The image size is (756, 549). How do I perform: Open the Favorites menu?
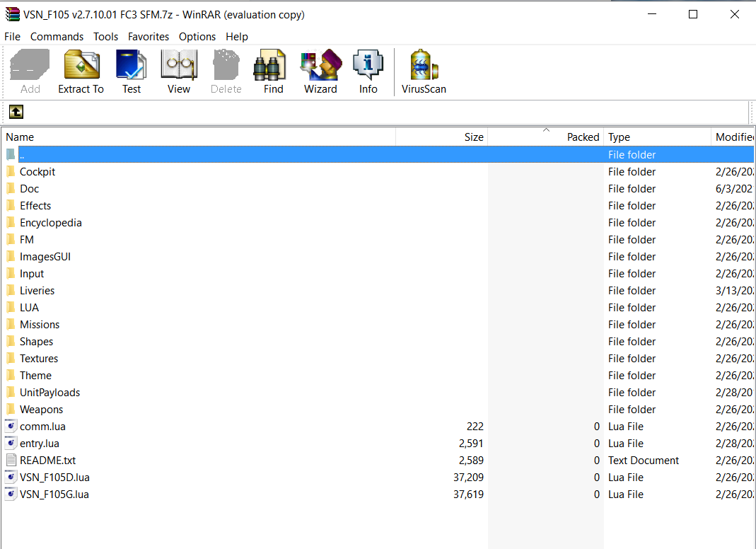click(149, 37)
